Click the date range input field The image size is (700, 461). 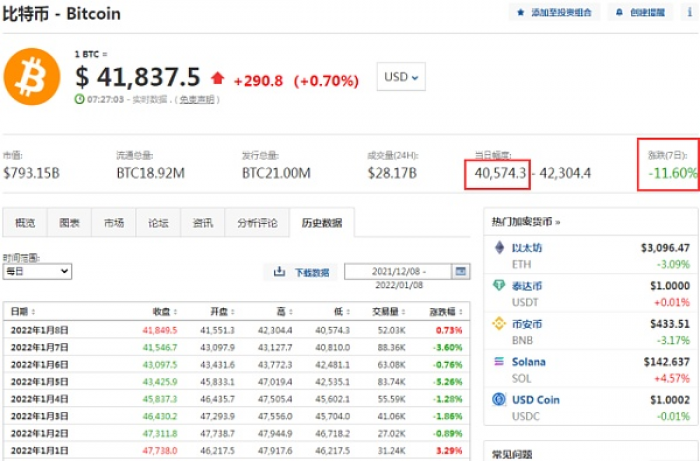pos(398,271)
